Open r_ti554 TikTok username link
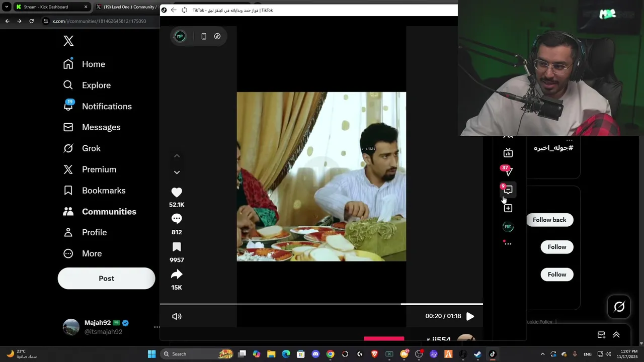The width and height of the screenshot is (644, 362). tap(439, 339)
